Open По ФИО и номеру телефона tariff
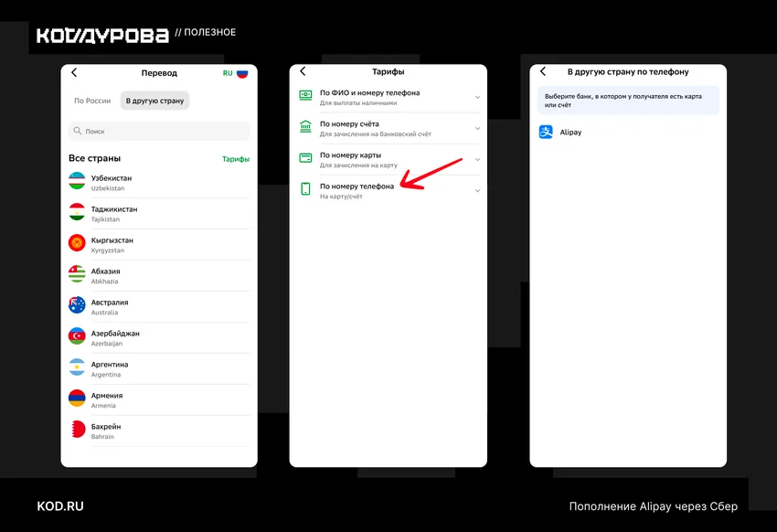 pyautogui.click(x=390, y=97)
